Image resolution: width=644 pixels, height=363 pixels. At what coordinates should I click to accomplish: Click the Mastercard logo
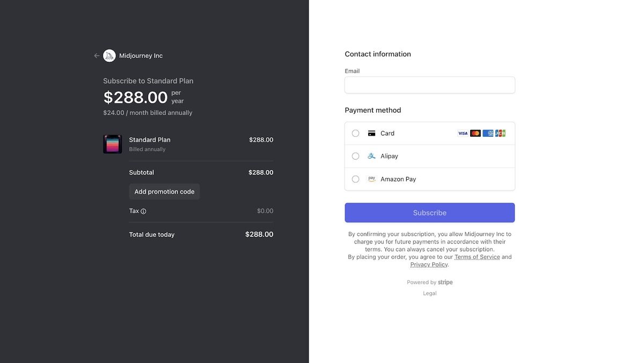pos(475,134)
